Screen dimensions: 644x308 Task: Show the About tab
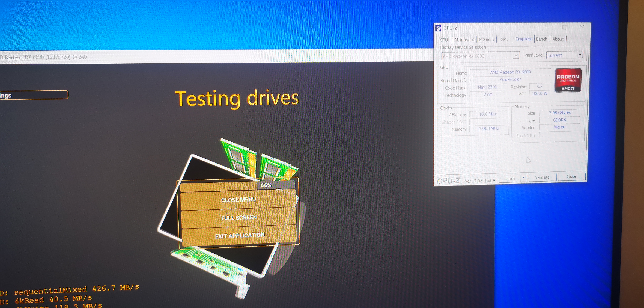pos(558,39)
